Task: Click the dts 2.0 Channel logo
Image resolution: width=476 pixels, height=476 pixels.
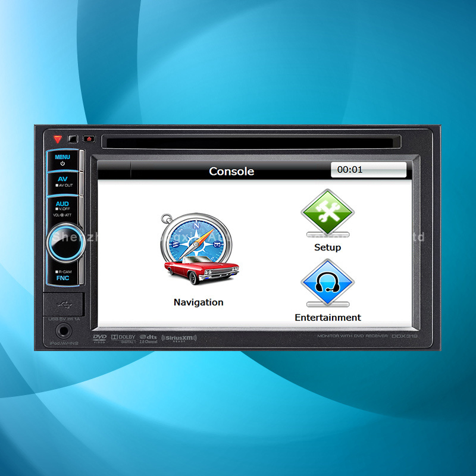Action: point(148,339)
